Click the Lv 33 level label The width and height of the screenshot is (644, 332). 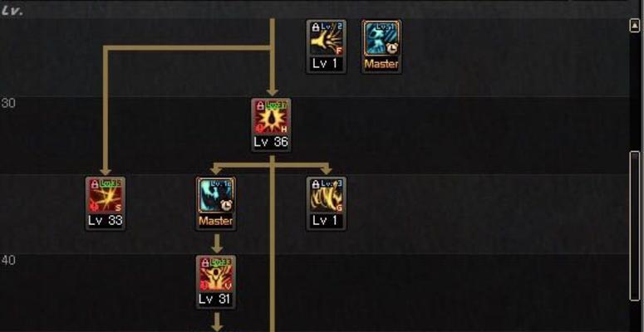106,221
